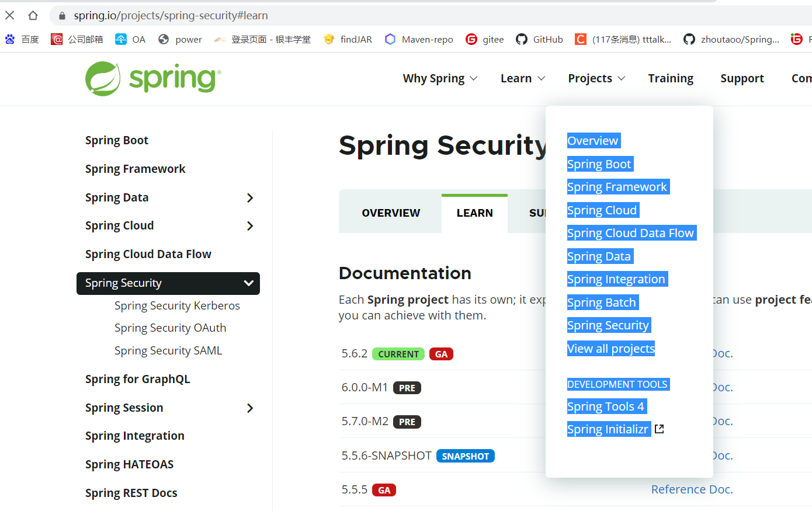Open Spring Initializr in dropdown

[x=609, y=429]
